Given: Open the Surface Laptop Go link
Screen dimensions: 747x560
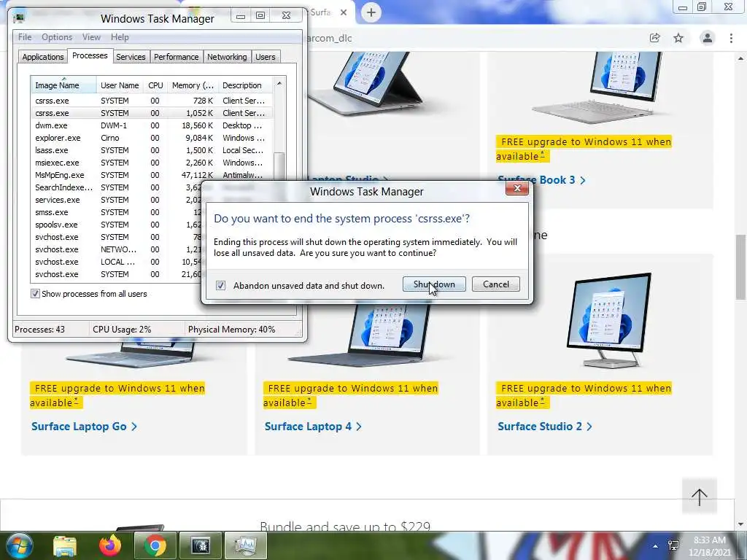Looking at the screenshot, I should (x=84, y=426).
